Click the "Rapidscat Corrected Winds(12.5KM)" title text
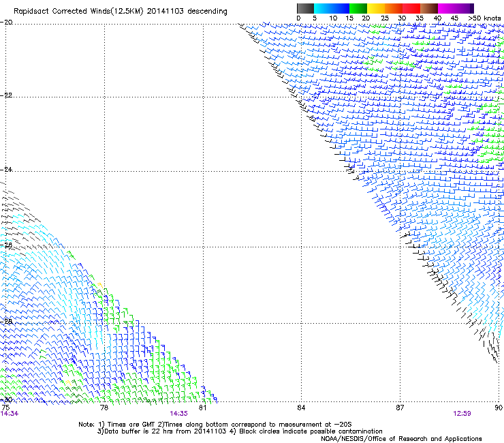 pos(78,11)
